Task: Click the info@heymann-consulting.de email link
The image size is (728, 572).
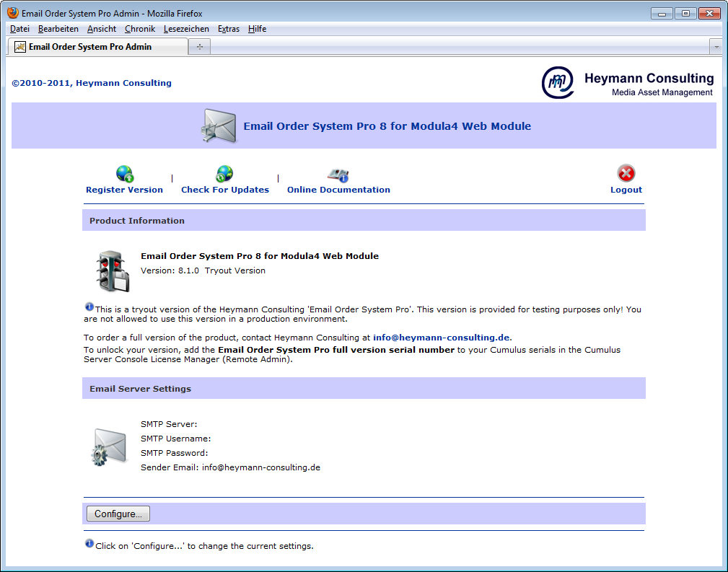Action: tap(441, 338)
